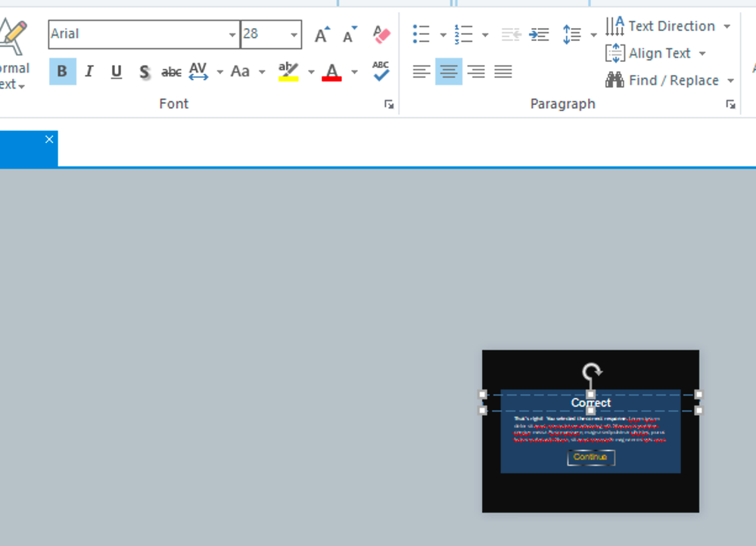
Task: Click Decrease Indent icon
Action: [x=511, y=35]
